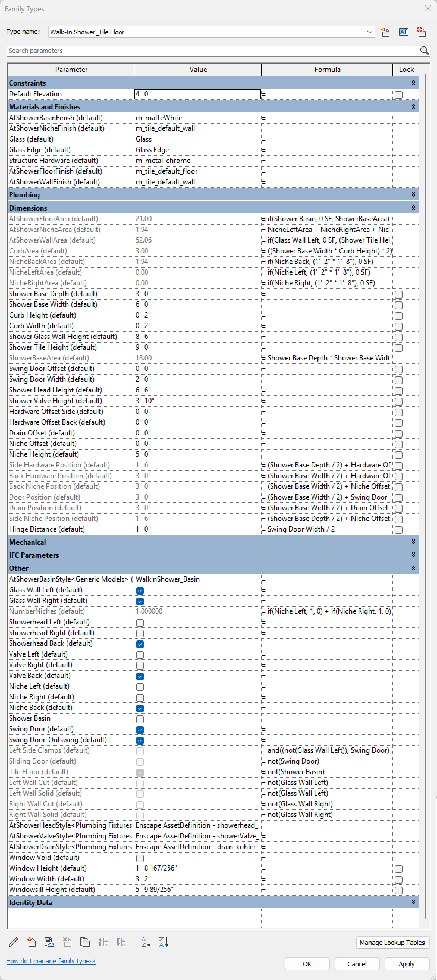Expand the Plumbing group
Image resolution: width=437 pixels, height=980 pixels.
coord(413,195)
